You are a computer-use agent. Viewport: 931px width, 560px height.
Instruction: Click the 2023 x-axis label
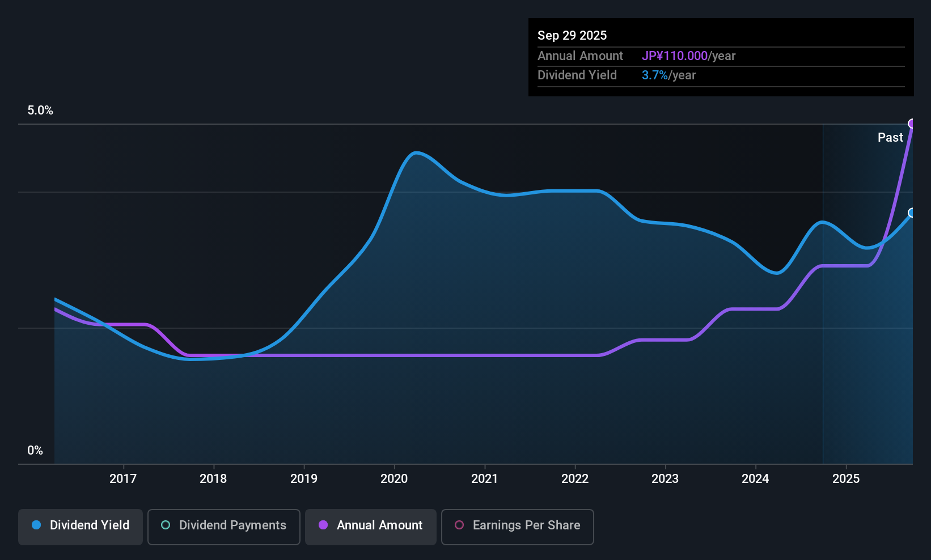point(665,479)
